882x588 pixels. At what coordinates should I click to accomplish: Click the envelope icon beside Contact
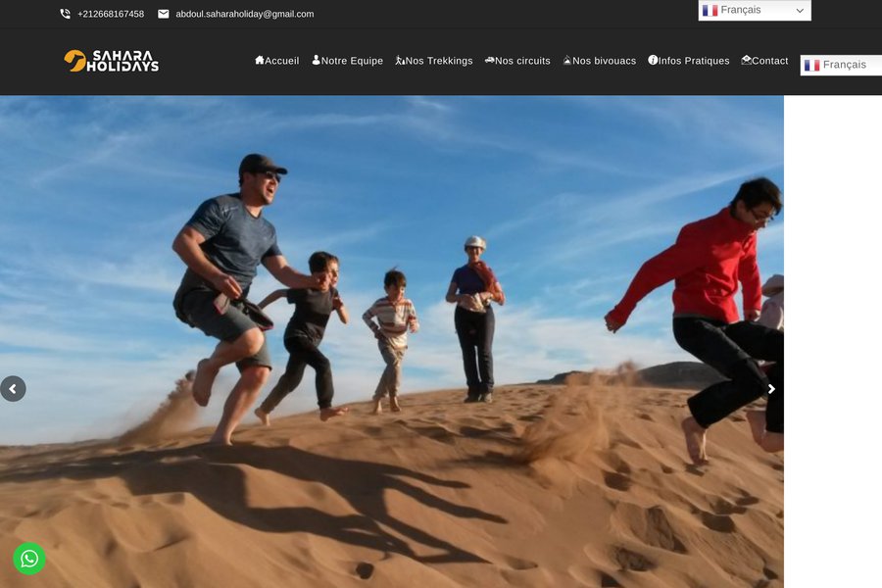[746, 60]
